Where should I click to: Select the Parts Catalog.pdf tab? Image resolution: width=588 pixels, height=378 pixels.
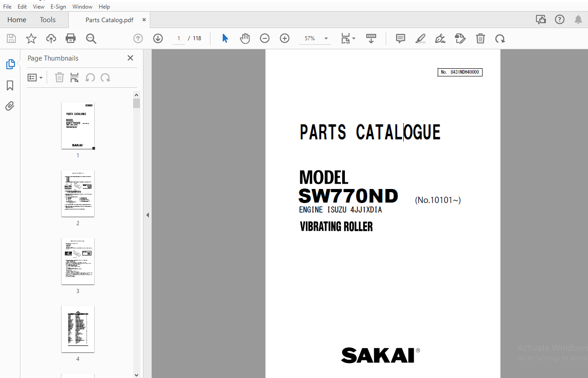point(109,20)
